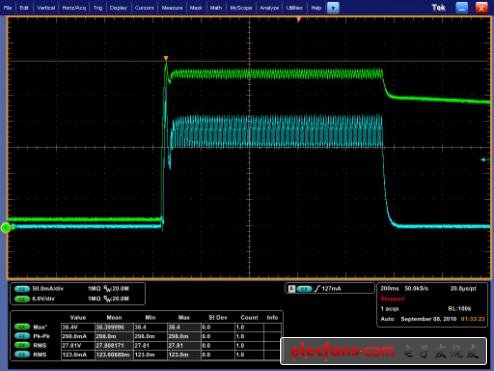
Task: Click green badge beside Max measurement row
Action: [x=22, y=327]
